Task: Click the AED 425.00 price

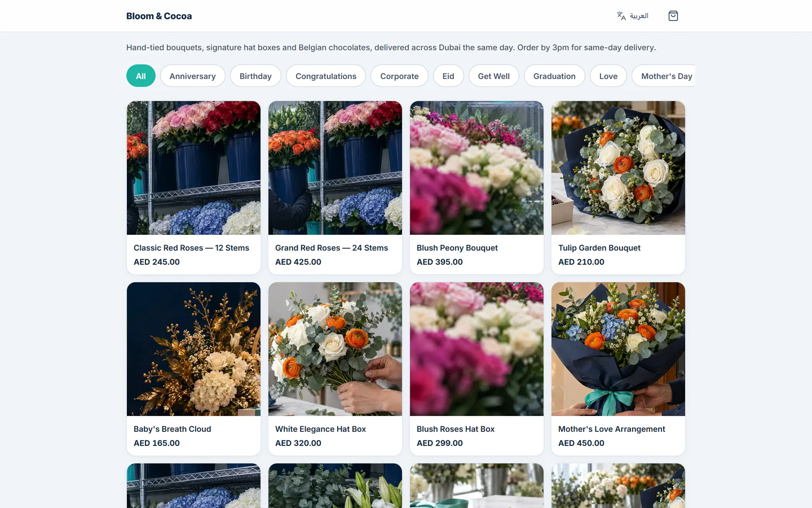Action: 298,262
